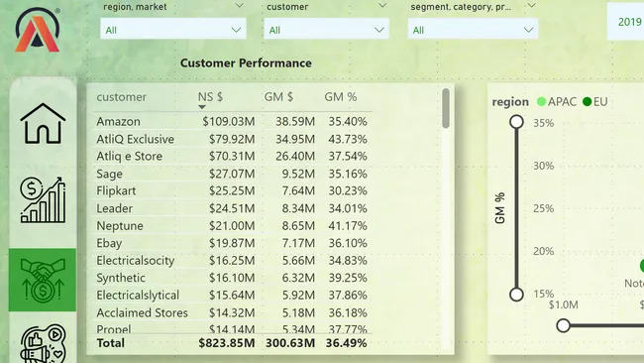
Task: Click the customer table vertical scrollbar
Action: [446, 108]
